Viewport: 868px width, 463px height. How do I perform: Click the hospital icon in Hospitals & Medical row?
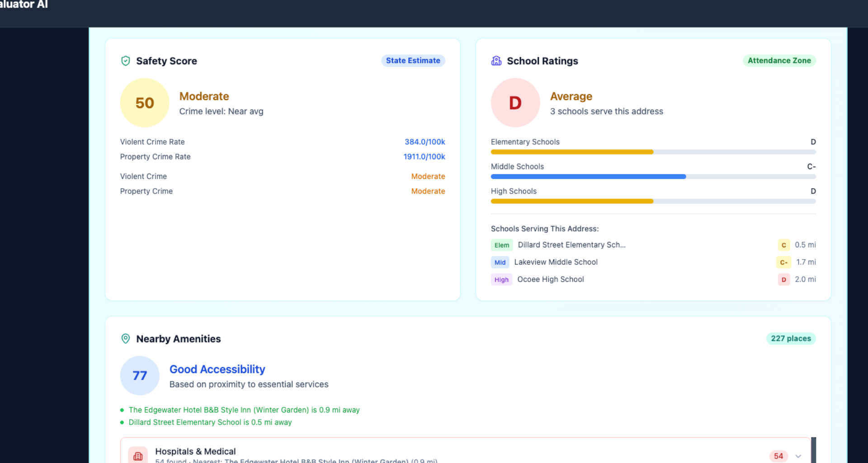tap(138, 455)
